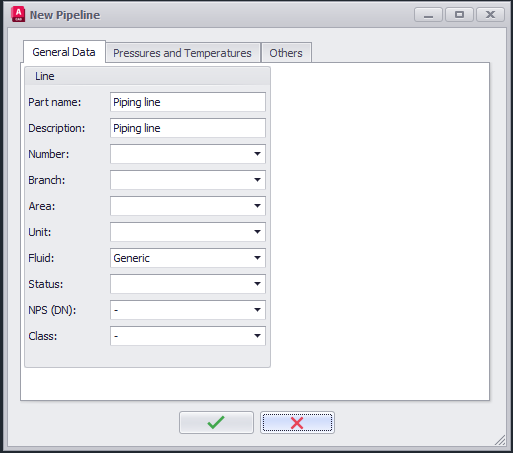Cancel with the red X button
The image size is (513, 453).
[297, 422]
